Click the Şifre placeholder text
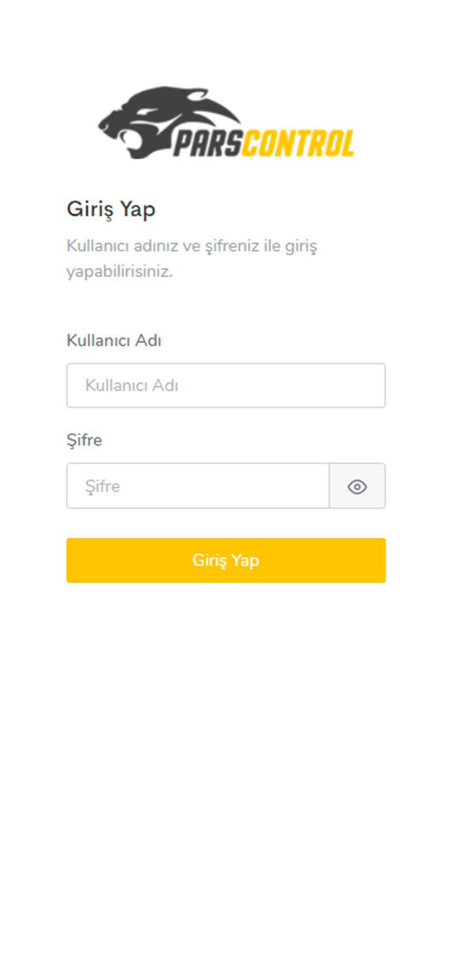453x980 pixels. (x=102, y=485)
